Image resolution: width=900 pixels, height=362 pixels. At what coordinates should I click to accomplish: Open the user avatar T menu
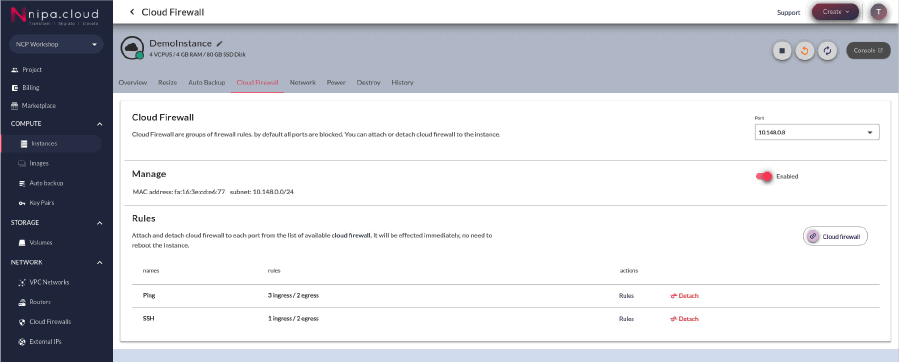point(878,11)
